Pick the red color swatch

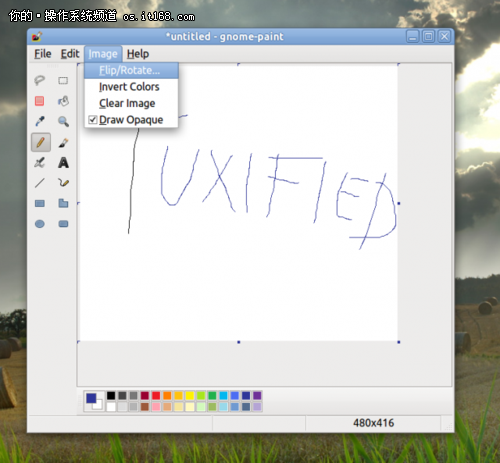(156, 395)
